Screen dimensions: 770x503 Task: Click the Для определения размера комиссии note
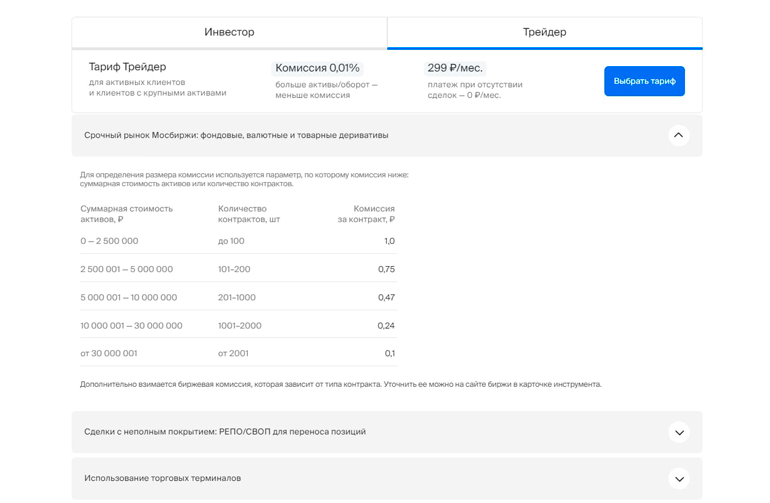(244, 179)
